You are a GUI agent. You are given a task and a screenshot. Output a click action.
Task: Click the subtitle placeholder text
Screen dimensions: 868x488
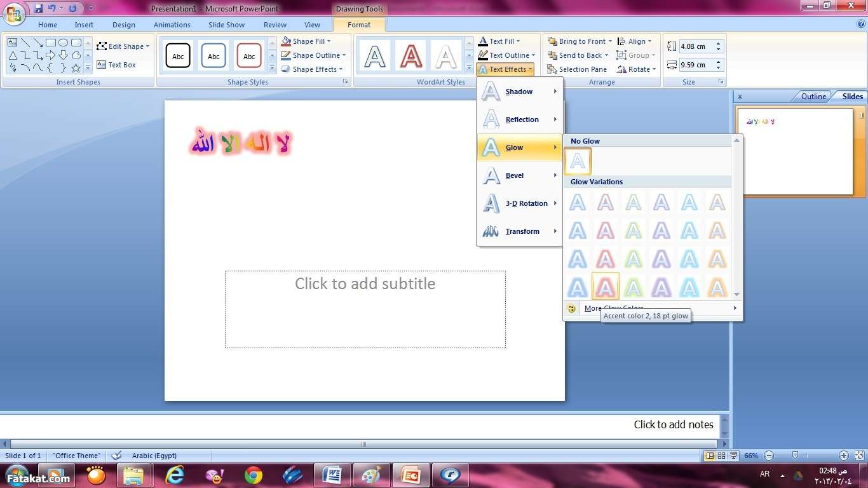(365, 283)
